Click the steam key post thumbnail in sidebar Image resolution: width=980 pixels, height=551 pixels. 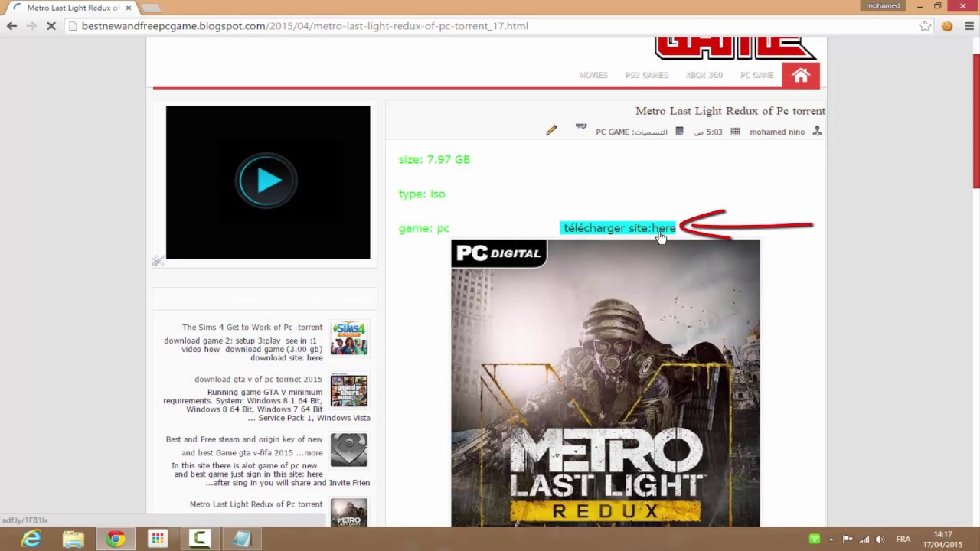coord(349,450)
